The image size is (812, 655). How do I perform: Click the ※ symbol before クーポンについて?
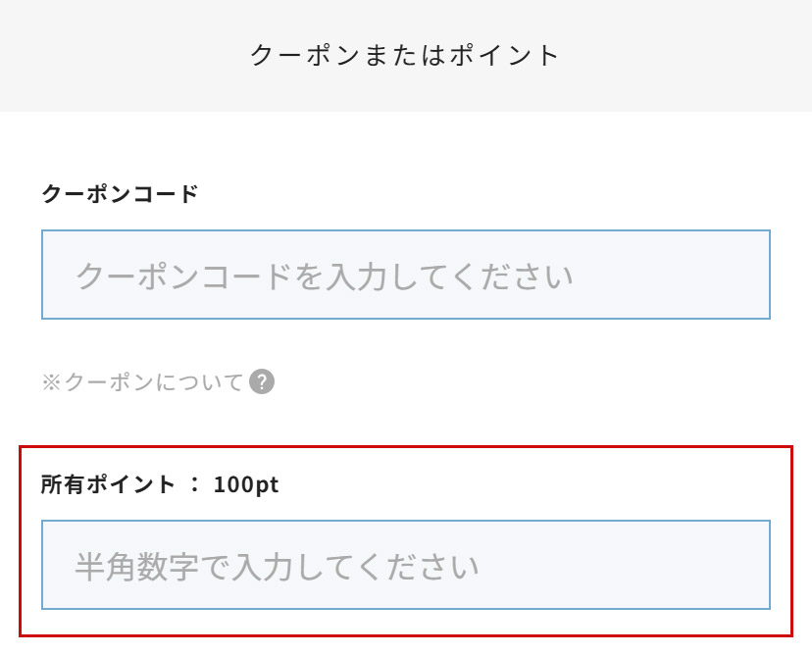click(51, 382)
